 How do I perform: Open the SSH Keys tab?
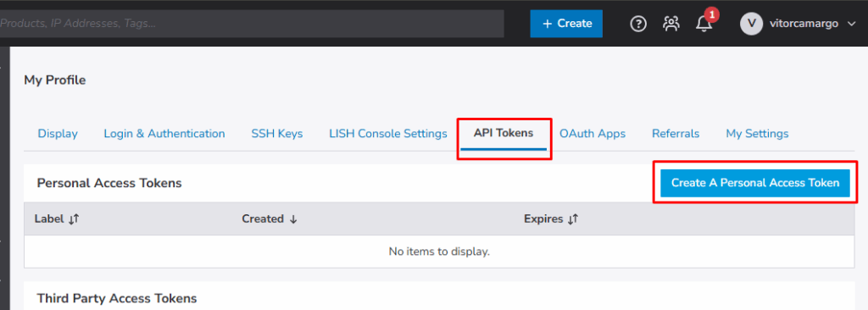click(x=277, y=134)
